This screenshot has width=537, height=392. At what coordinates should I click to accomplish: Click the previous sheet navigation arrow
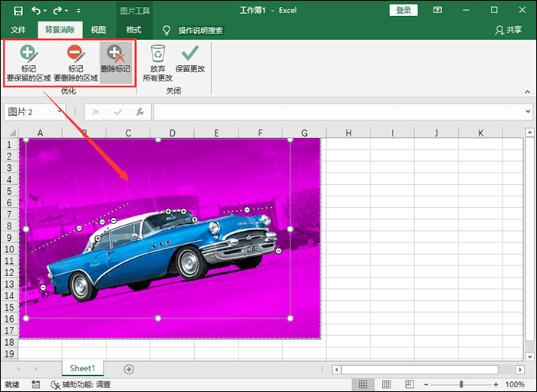pyautogui.click(x=18, y=369)
